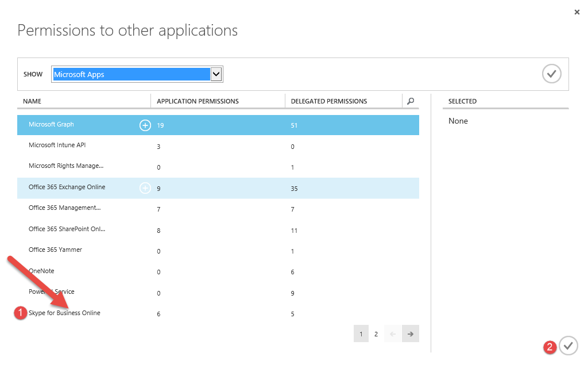Click the bottom-right complete checkmark button
Screen dimensions: 588x368
568,346
